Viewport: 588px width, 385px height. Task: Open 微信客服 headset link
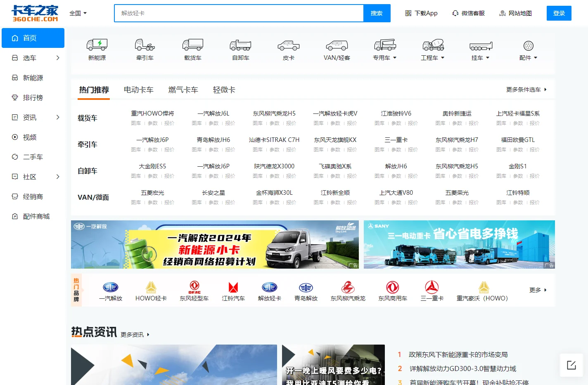468,13
